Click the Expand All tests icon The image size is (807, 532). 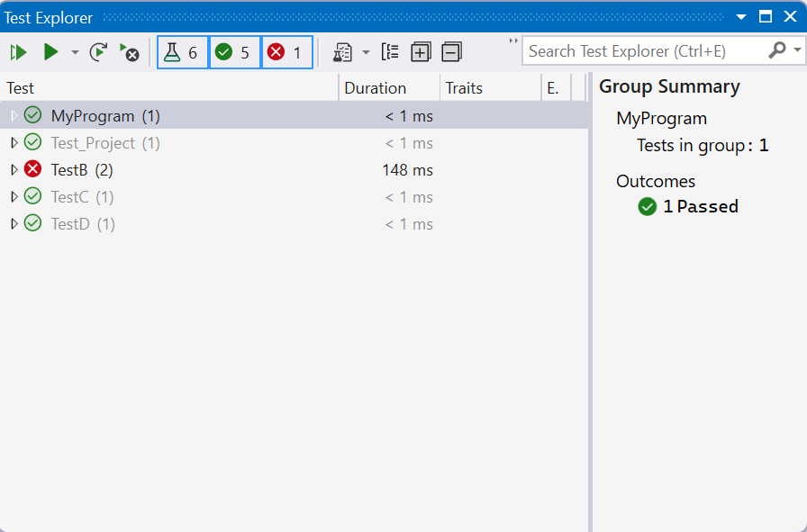click(420, 51)
